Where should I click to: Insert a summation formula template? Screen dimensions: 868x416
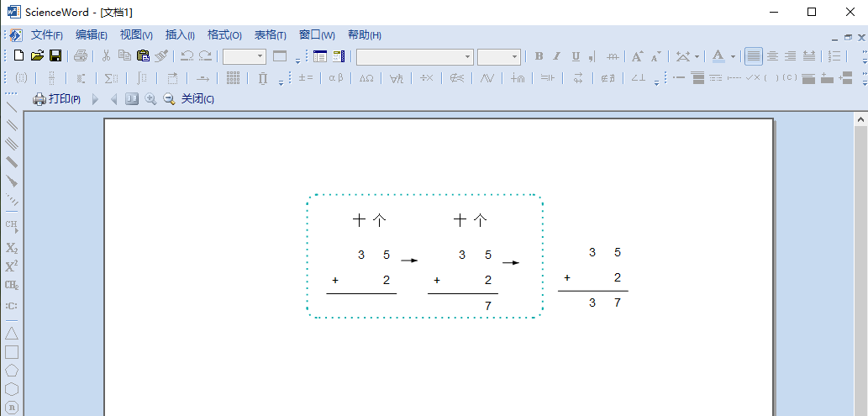(x=111, y=78)
